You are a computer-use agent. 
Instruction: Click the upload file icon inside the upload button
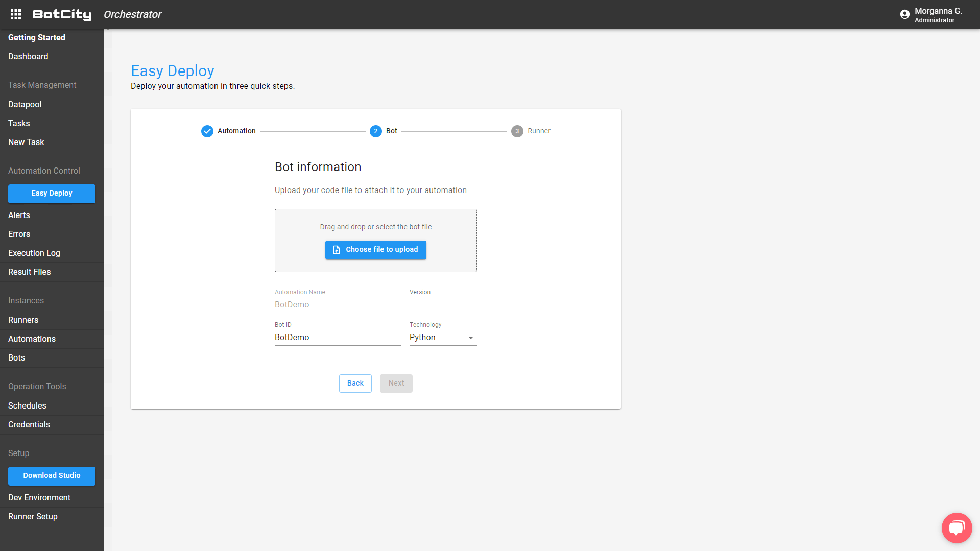point(337,250)
